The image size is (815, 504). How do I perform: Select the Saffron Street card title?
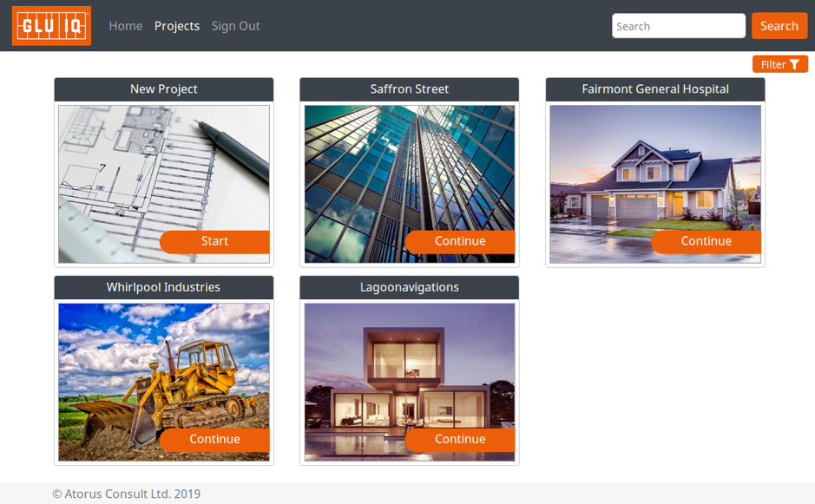(410, 89)
